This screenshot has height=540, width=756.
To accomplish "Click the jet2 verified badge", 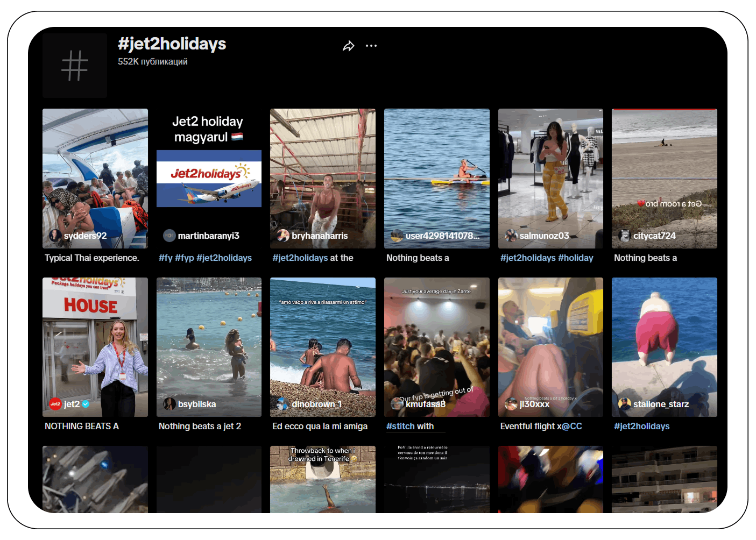I will pyautogui.click(x=86, y=404).
